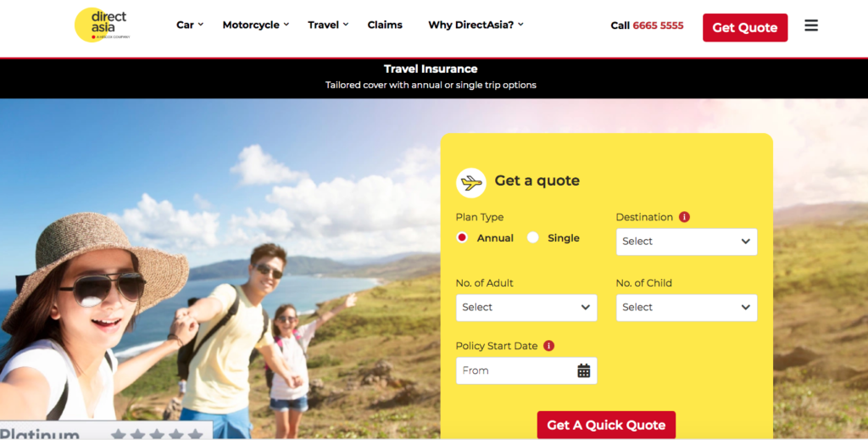Click the Policy Start Date From field

coord(526,370)
